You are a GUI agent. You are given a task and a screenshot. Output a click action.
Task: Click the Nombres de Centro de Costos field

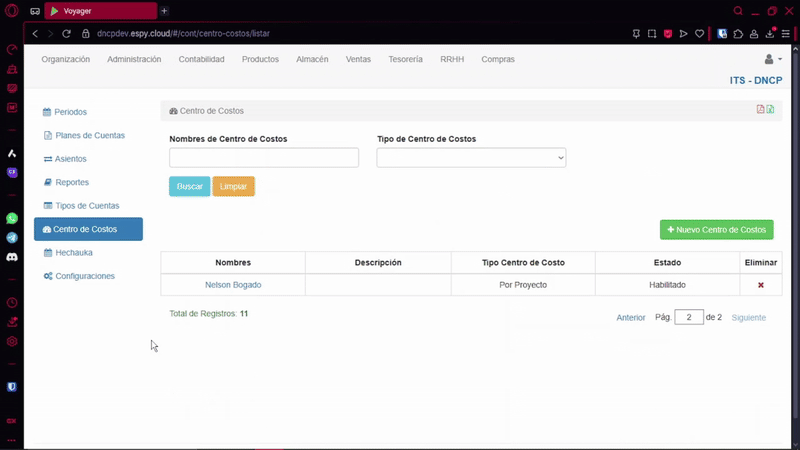(x=264, y=158)
